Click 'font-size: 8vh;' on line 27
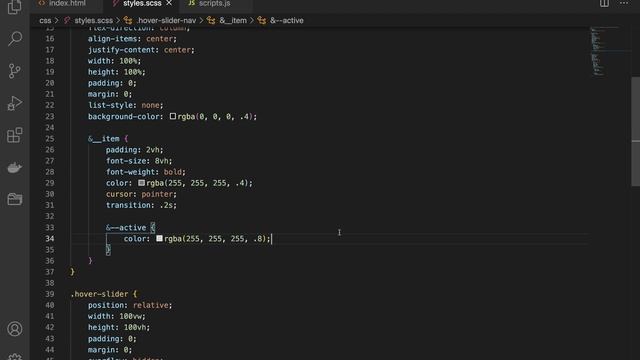This screenshot has width=640, height=360. pyautogui.click(x=139, y=161)
